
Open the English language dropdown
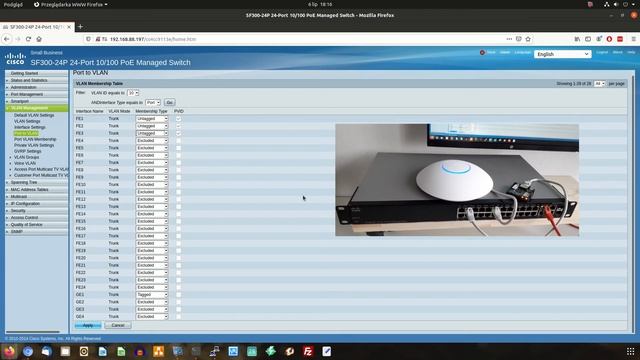(562, 54)
